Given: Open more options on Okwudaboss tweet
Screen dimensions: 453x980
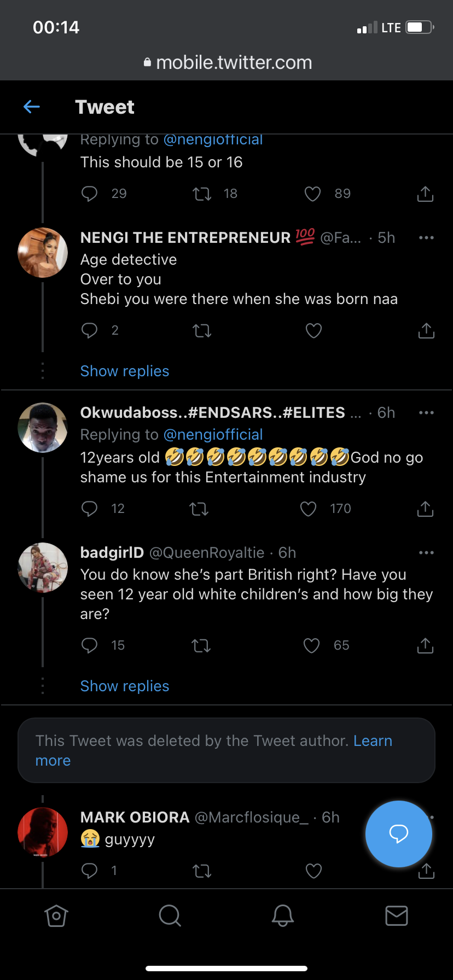Looking at the screenshot, I should (x=426, y=413).
